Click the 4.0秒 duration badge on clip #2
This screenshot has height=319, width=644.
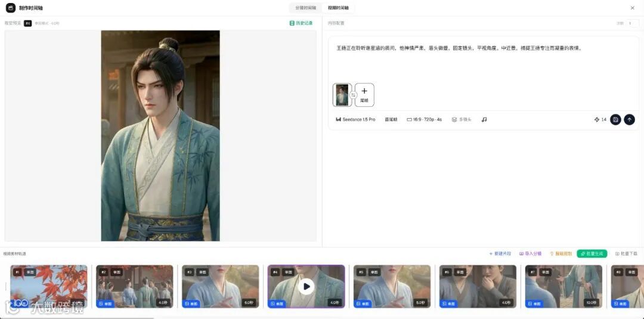pos(163,302)
